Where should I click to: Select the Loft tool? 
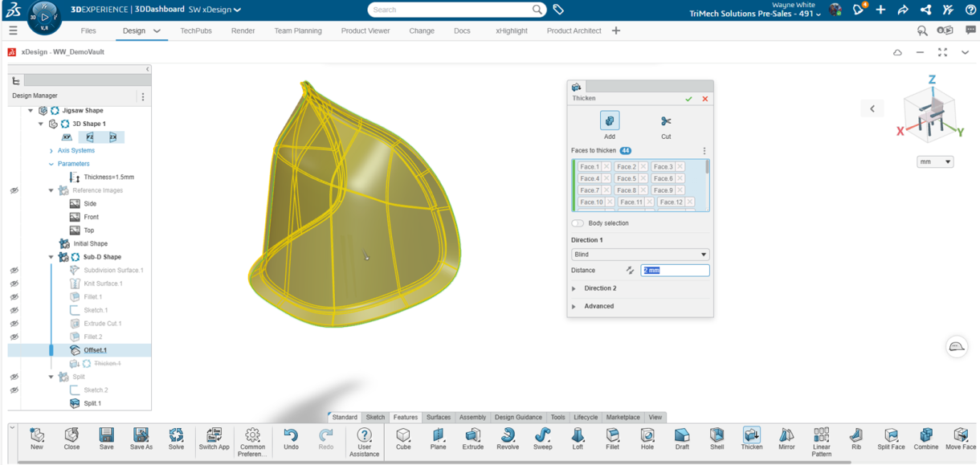(578, 439)
